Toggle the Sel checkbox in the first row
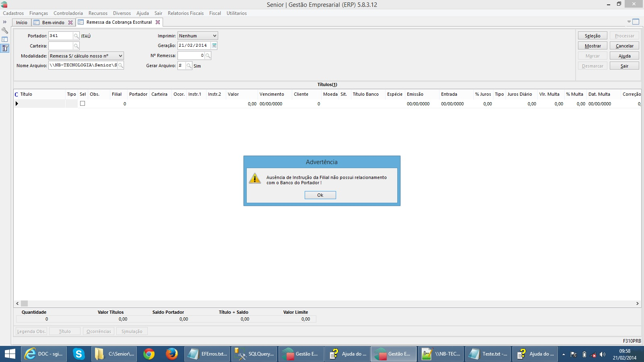Image resolution: width=644 pixels, height=362 pixels. 83,104
